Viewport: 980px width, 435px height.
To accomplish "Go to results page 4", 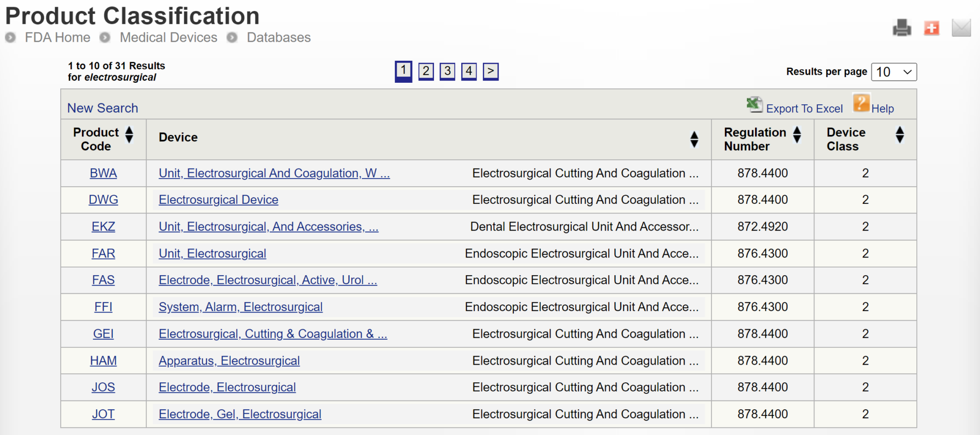I will (x=469, y=71).
